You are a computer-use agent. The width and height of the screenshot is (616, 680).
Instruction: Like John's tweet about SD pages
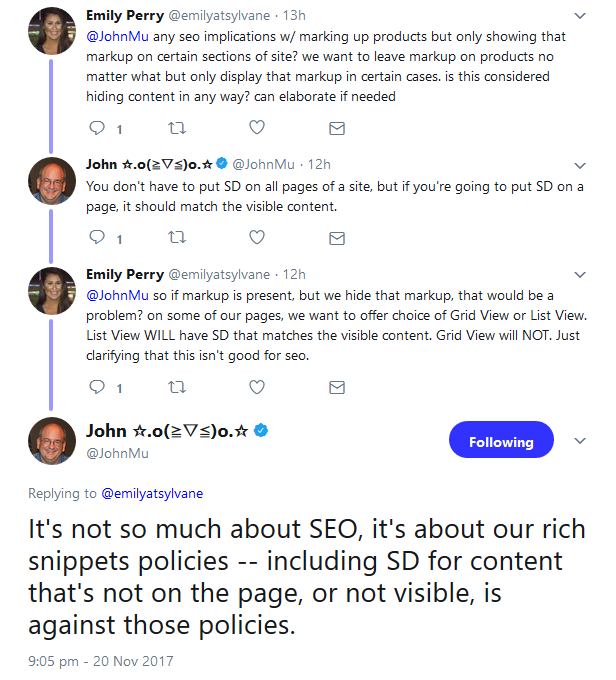[x=257, y=238]
